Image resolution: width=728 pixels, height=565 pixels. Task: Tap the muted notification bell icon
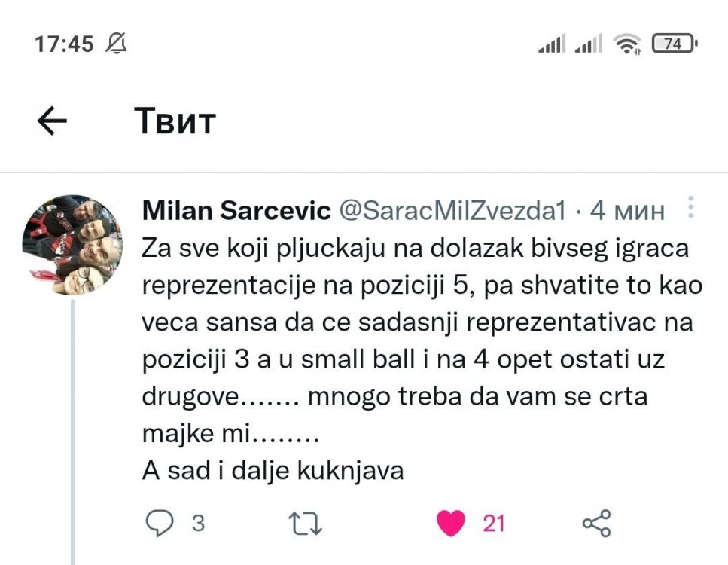[x=116, y=44]
